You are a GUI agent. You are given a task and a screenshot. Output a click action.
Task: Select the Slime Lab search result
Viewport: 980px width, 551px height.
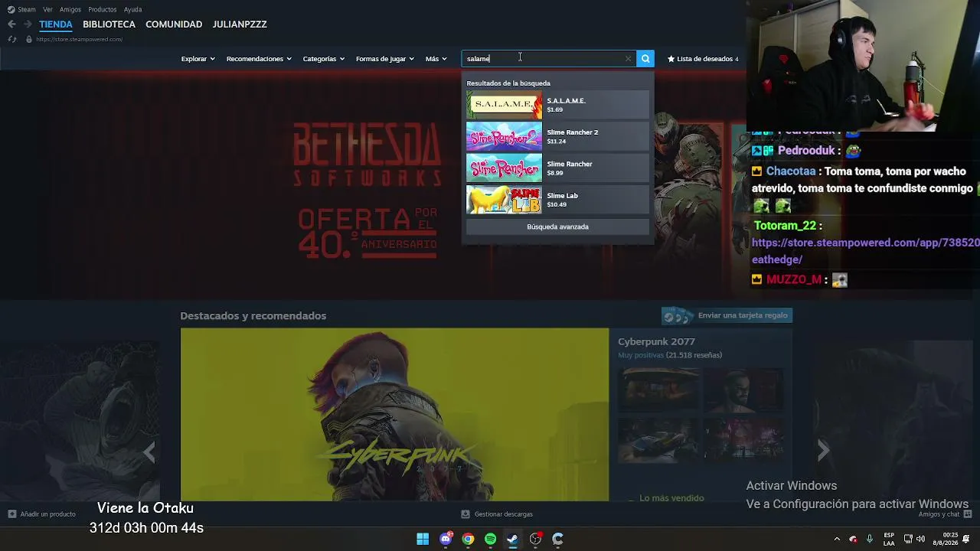557,200
